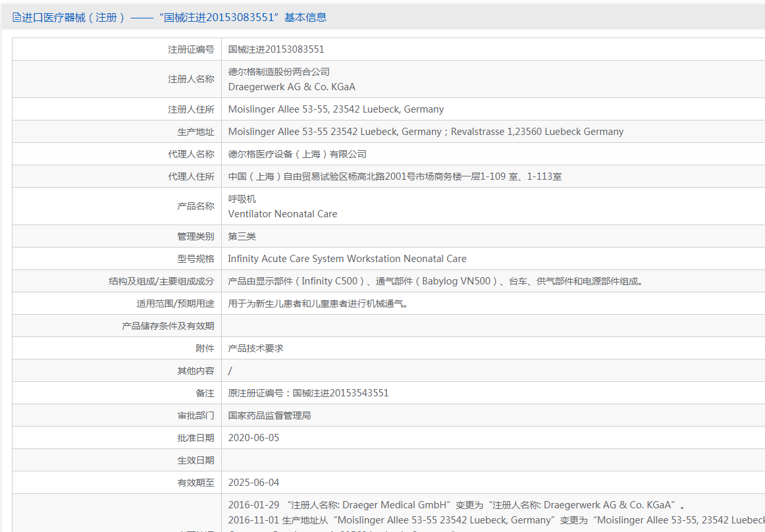Viewport: 765px width, 532px height.
Task: Click product name 呼吸机
Action: pyautogui.click(x=242, y=199)
